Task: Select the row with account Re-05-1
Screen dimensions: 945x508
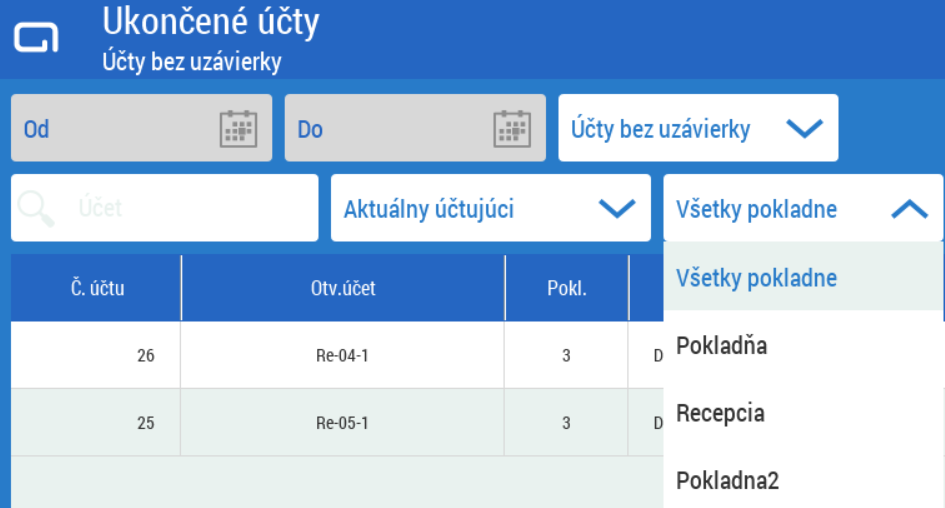Action: coord(342,423)
